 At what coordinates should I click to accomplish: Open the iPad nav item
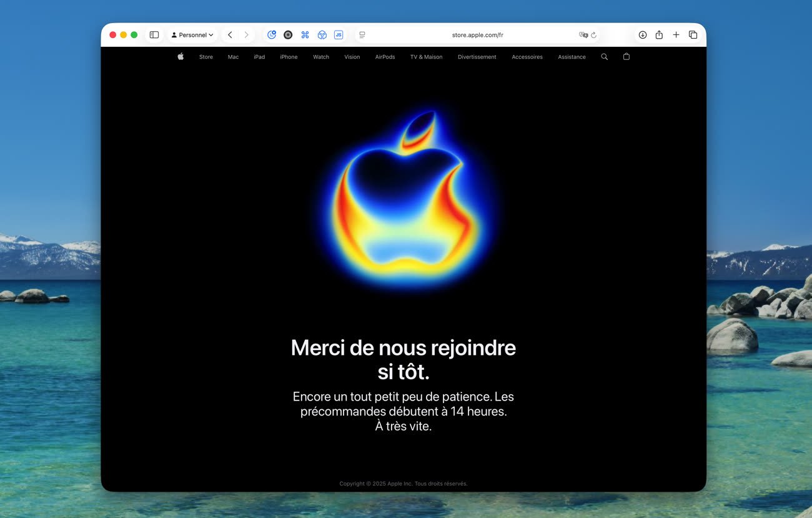pos(259,57)
